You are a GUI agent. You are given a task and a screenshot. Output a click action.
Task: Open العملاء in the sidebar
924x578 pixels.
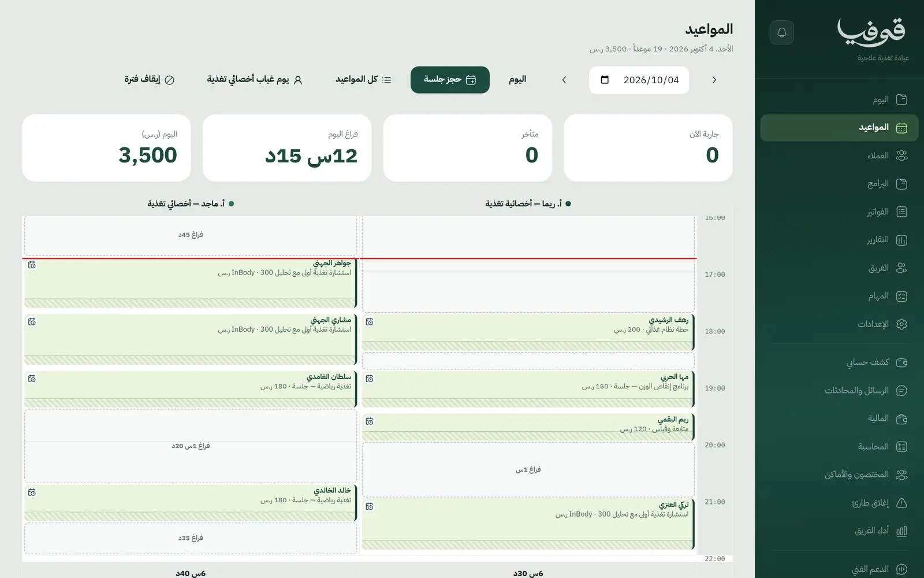(x=839, y=155)
